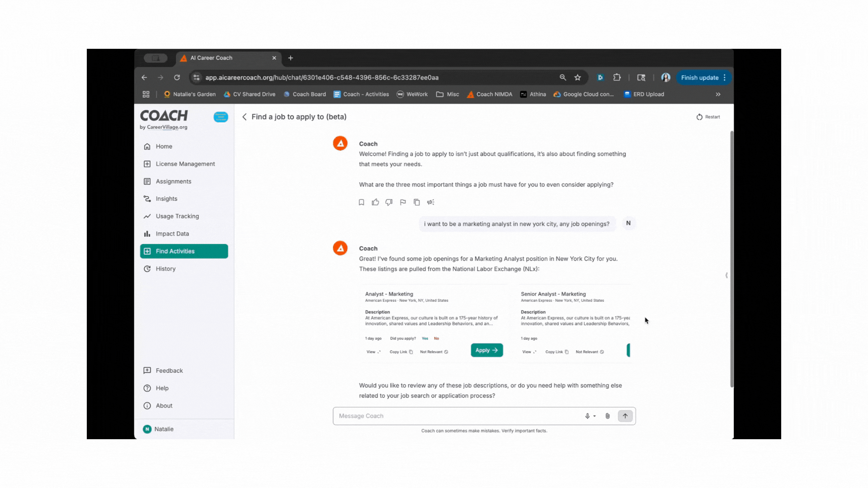Answer No to Did you apply
868x488 pixels.
point(436,338)
